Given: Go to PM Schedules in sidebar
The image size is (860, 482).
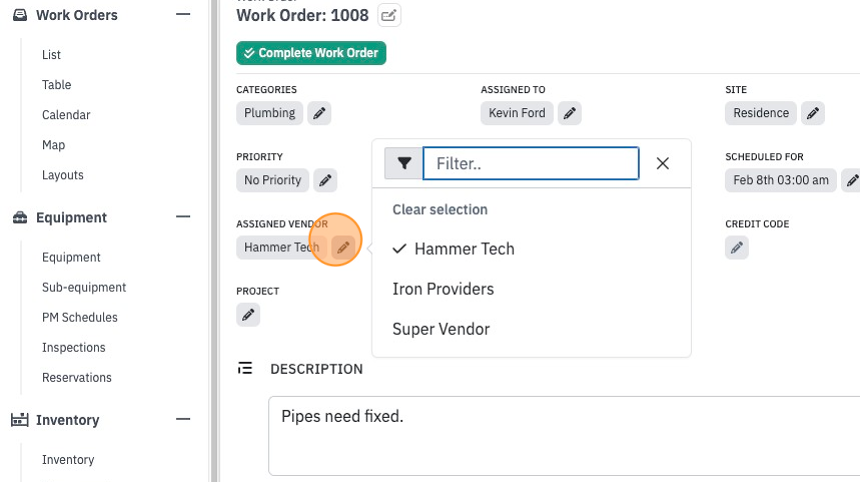Looking at the screenshot, I should [80, 317].
